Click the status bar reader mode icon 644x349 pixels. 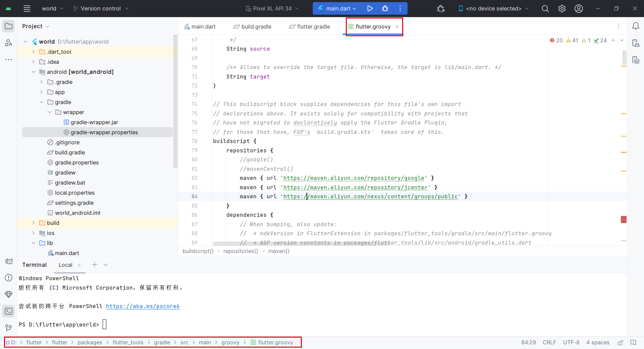[633, 342]
